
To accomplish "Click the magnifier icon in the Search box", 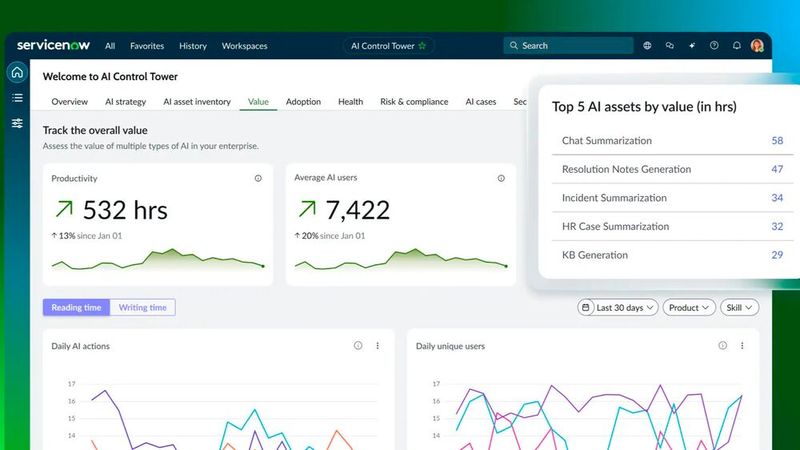I will (x=514, y=45).
